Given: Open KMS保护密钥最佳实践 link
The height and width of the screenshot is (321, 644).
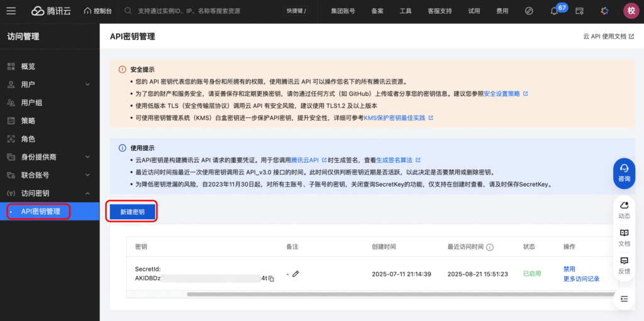Looking at the screenshot, I should (398, 118).
